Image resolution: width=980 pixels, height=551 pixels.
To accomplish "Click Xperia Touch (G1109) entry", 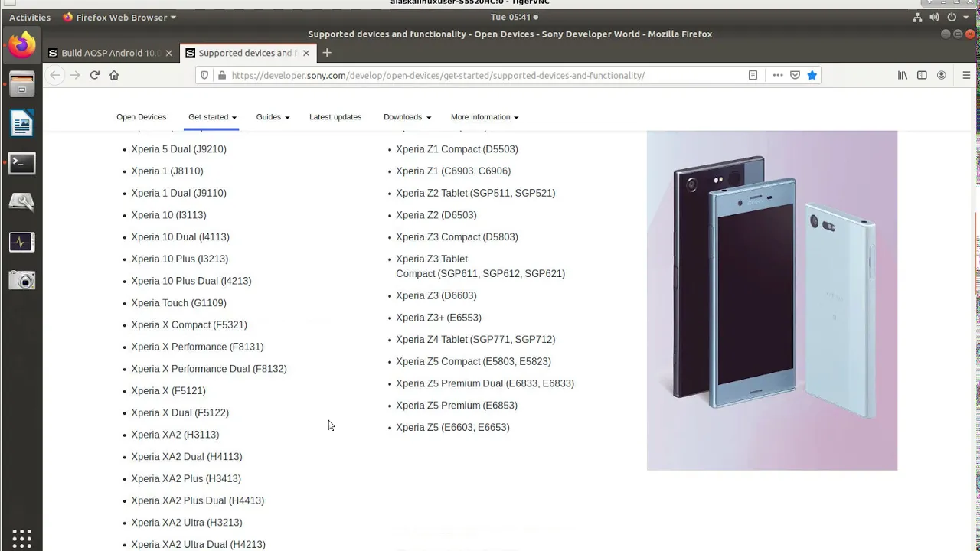I will tap(178, 303).
